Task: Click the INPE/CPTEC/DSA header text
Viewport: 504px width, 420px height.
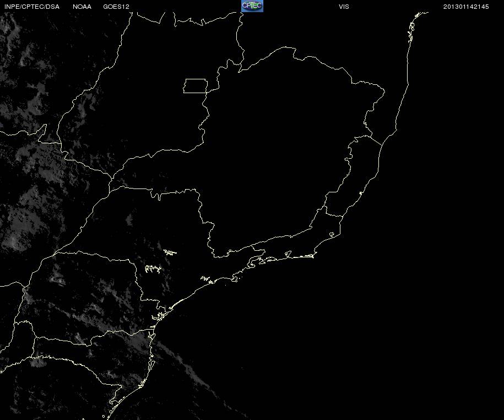Action: tap(32, 7)
